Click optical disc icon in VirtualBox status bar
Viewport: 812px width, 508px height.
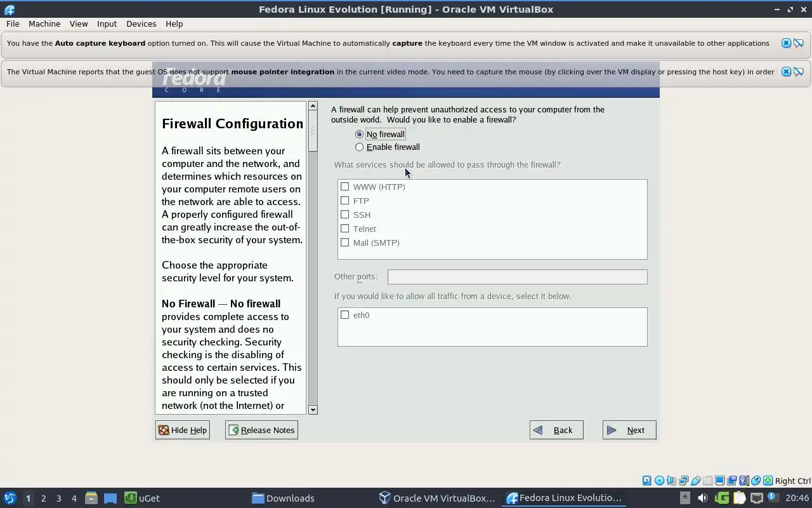(659, 481)
